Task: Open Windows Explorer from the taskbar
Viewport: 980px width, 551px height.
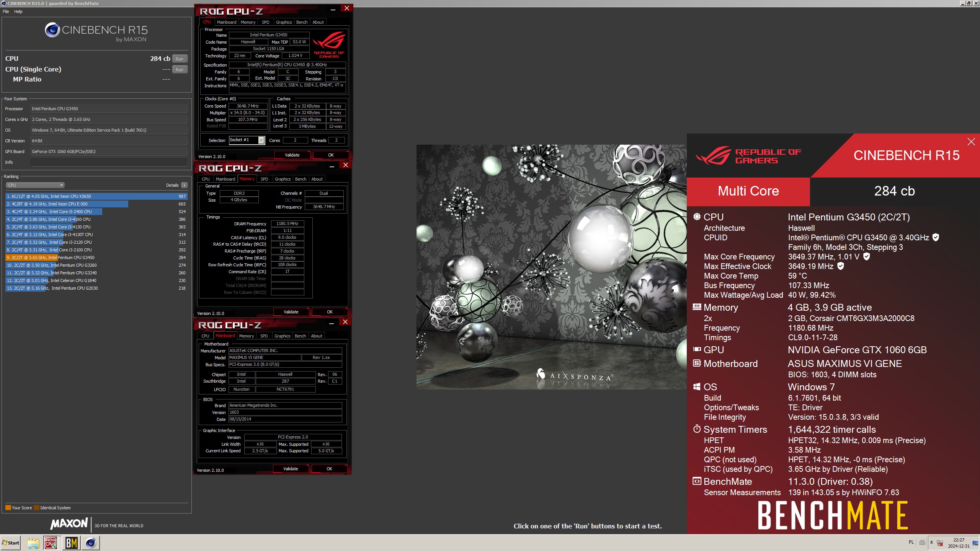Action: (x=33, y=543)
